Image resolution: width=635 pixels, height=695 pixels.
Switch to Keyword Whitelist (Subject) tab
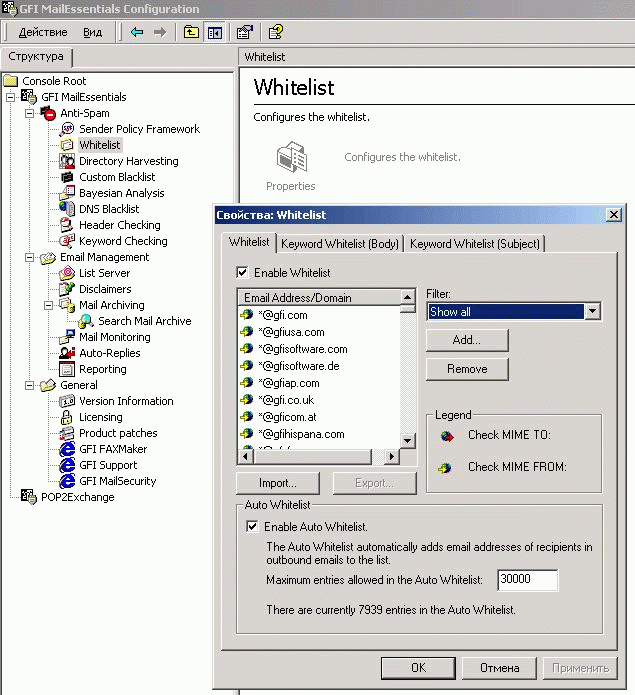pyautogui.click(x=475, y=244)
